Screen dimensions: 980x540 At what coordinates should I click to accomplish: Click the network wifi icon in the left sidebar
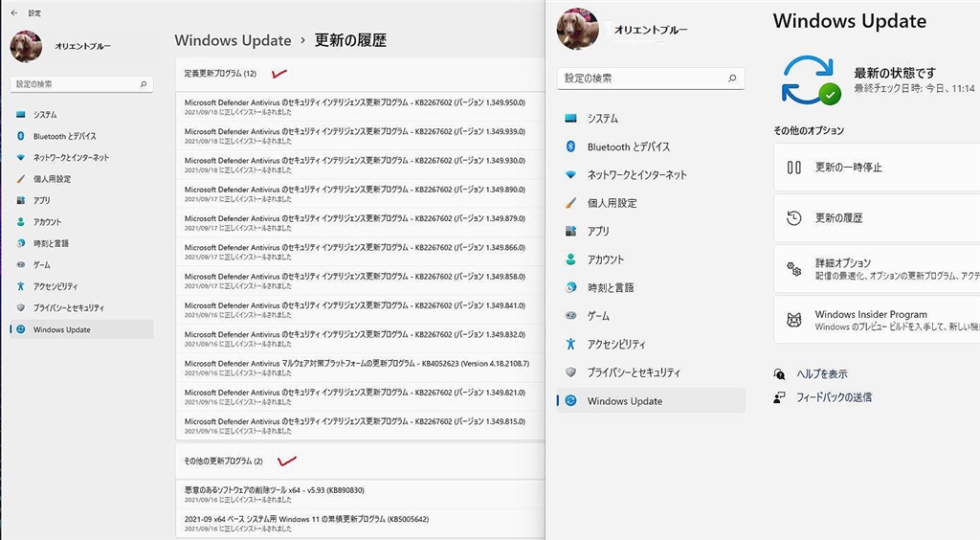pos(21,157)
